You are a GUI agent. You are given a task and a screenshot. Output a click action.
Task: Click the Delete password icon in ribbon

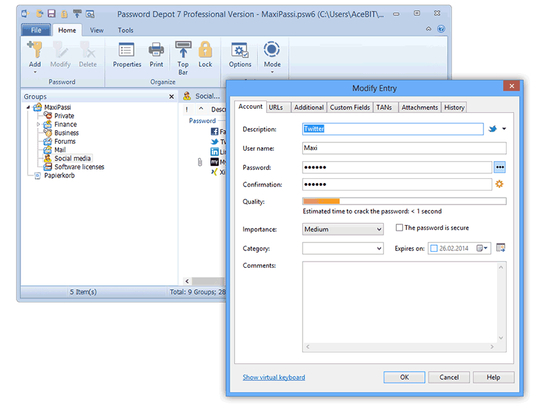pos(87,50)
